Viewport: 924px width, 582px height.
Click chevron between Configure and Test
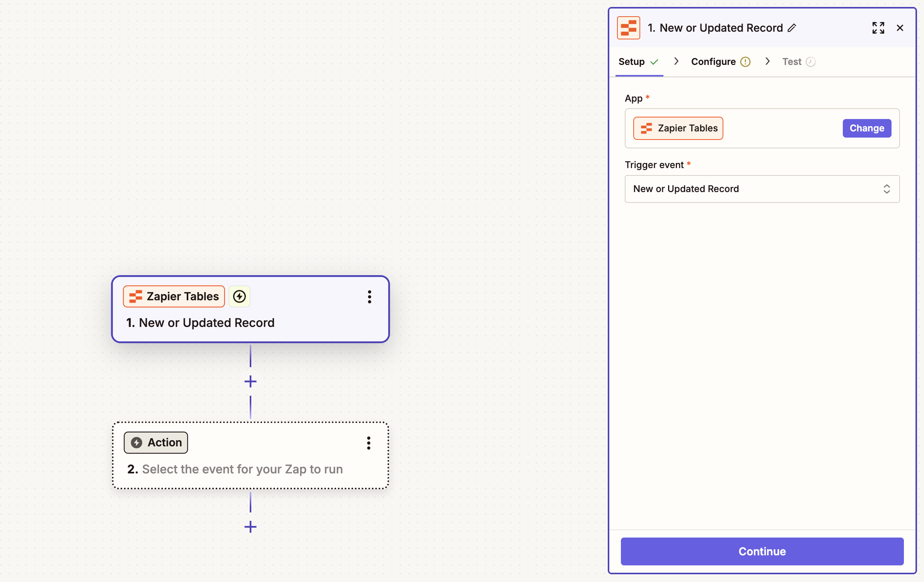(x=767, y=61)
